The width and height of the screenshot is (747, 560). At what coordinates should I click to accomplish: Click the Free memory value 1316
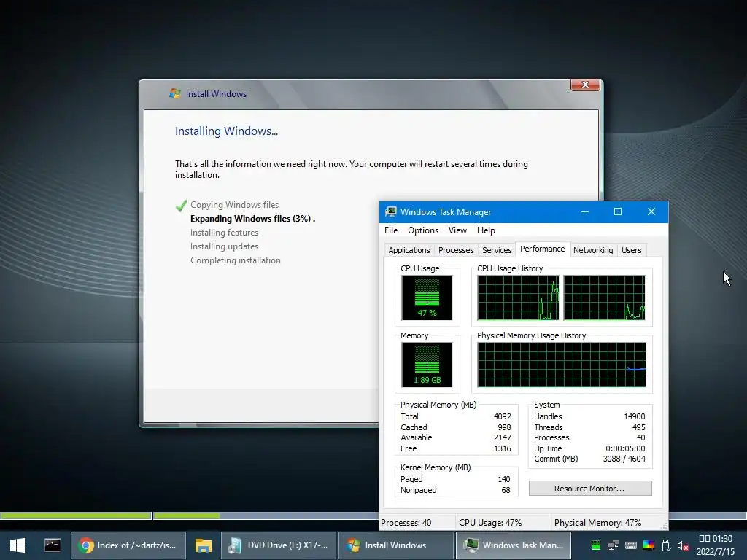click(502, 448)
